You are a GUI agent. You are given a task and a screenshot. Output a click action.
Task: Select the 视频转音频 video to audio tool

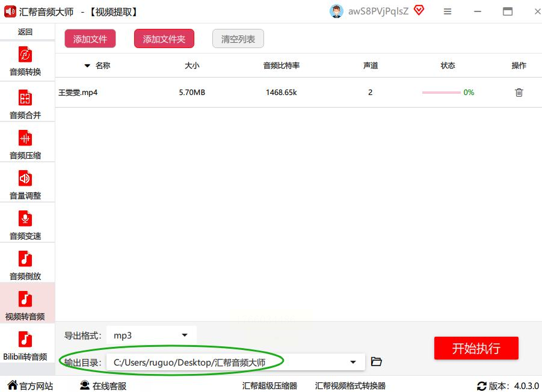click(x=25, y=305)
